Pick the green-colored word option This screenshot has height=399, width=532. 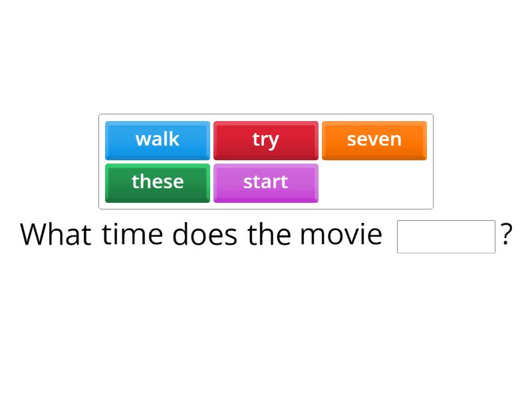coord(157,182)
